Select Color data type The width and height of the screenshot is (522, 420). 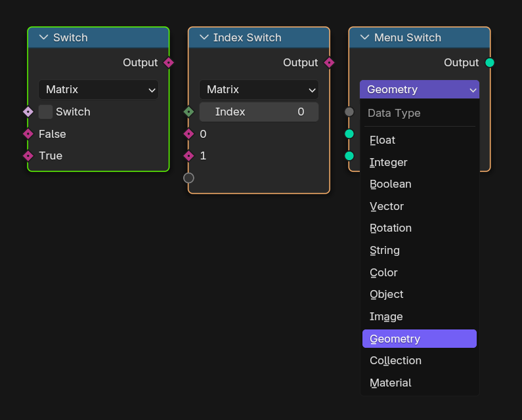(420, 272)
